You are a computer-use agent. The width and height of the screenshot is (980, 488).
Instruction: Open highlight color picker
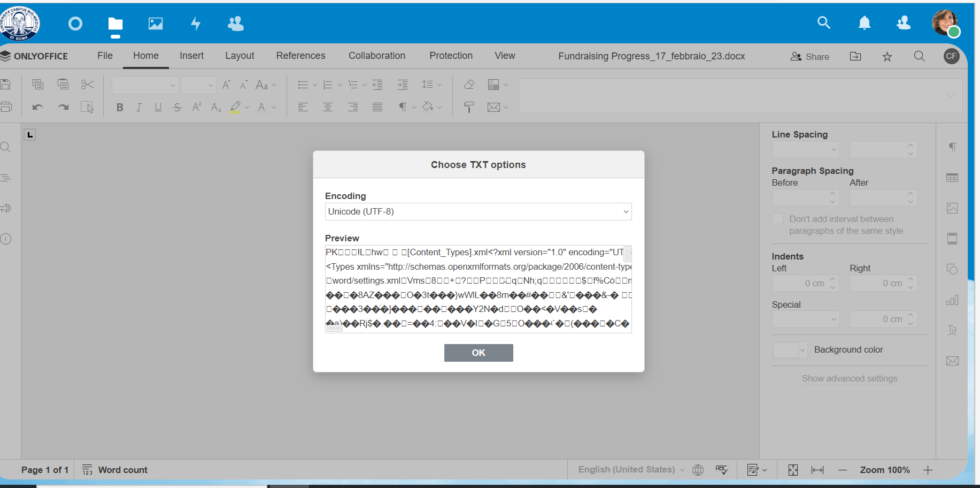click(247, 108)
